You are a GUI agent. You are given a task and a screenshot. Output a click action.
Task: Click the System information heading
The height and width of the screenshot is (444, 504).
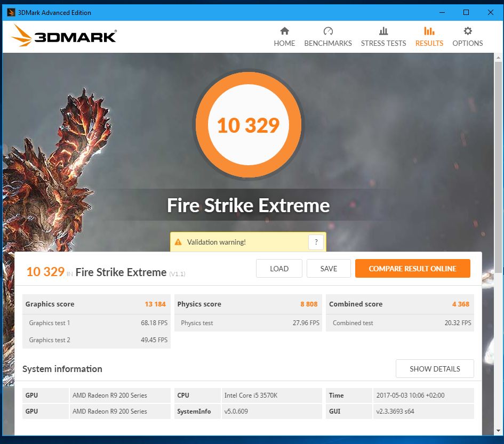(62, 369)
